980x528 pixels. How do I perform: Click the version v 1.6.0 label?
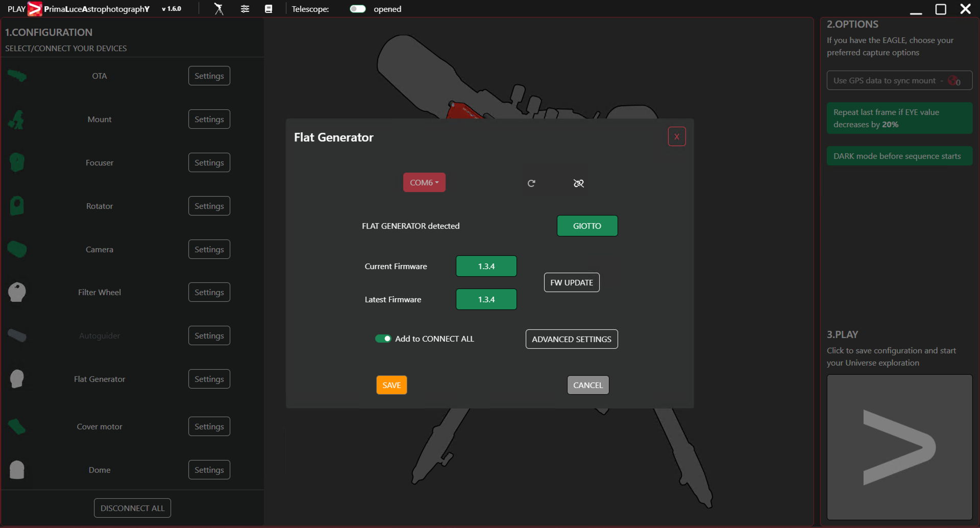pyautogui.click(x=171, y=9)
